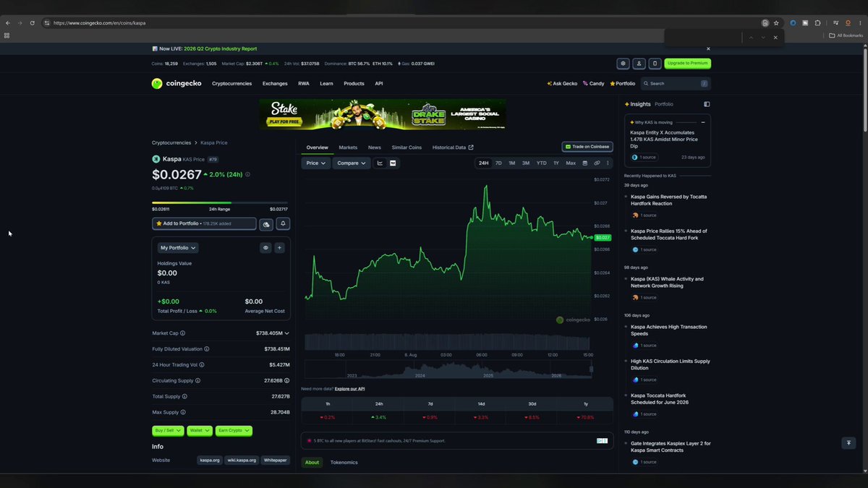The image size is (868, 488).
Task: Click the mobile app phone icon
Action: (x=655, y=64)
